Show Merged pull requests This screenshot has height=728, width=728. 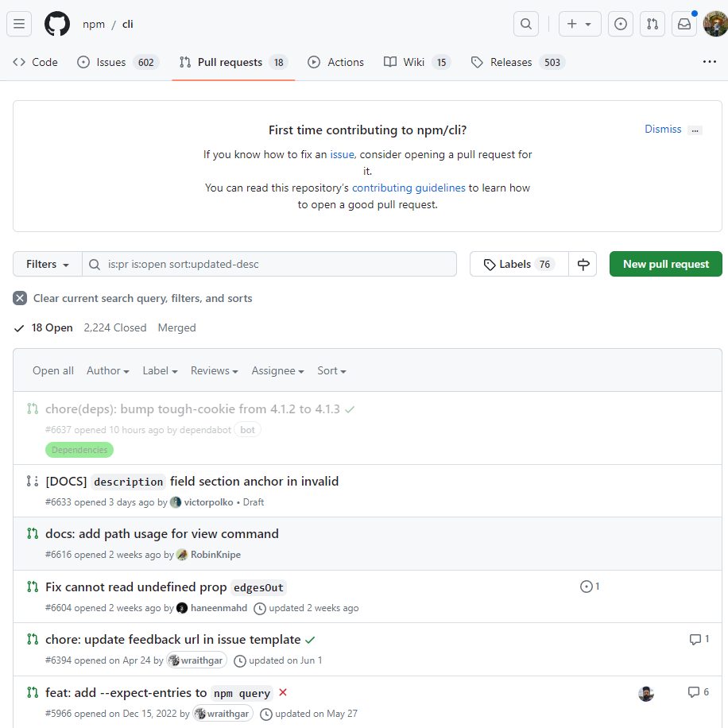pos(177,327)
